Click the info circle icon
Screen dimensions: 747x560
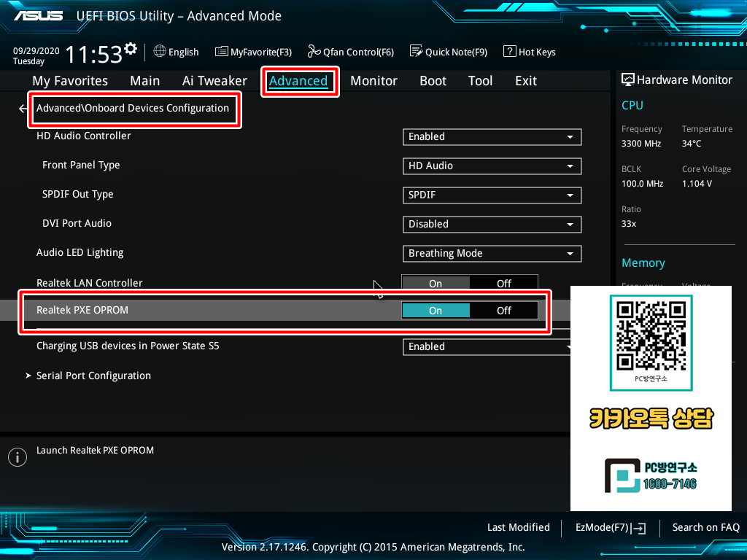click(18, 457)
